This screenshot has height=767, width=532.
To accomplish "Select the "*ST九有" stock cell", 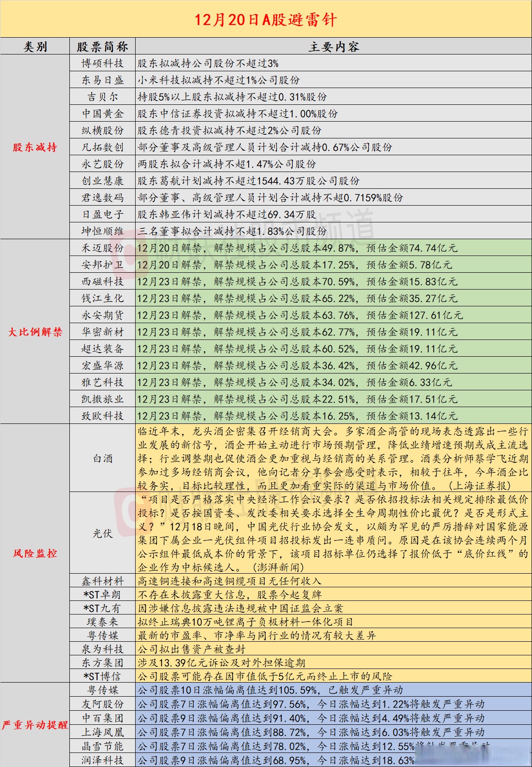I will tap(102, 608).
